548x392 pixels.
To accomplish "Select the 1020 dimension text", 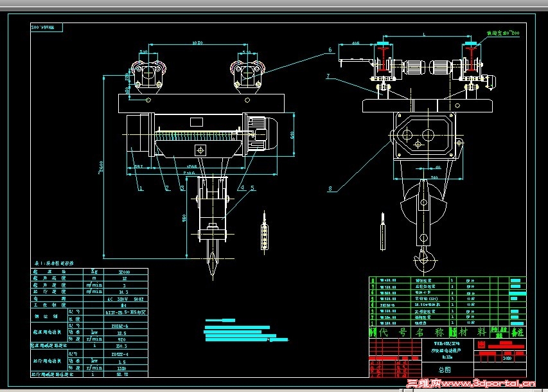I will point(197,42).
